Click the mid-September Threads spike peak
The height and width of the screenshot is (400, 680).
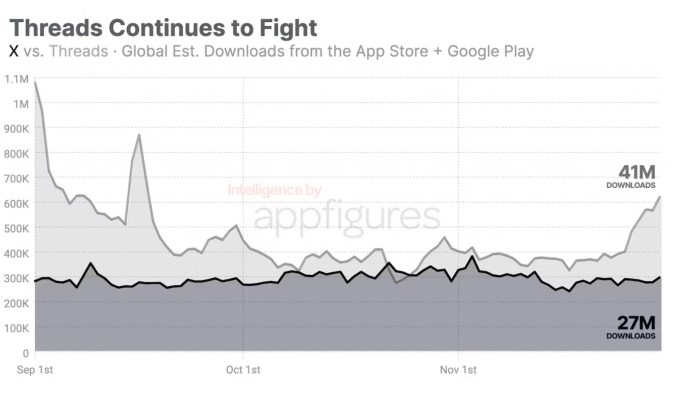(139, 135)
